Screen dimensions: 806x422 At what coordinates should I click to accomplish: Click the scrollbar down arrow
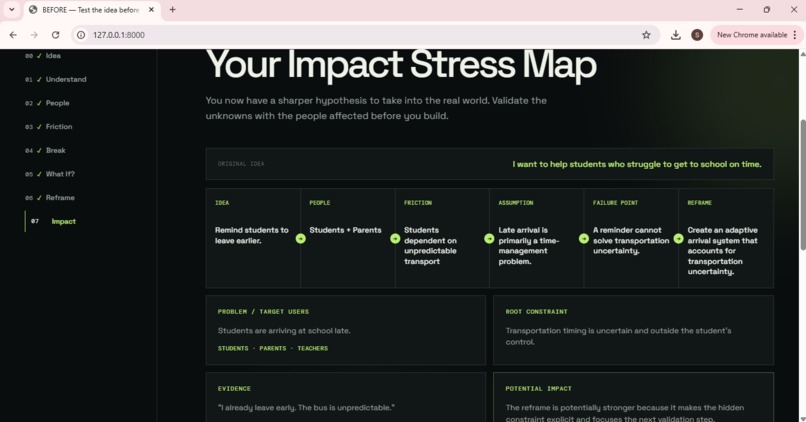803,418
